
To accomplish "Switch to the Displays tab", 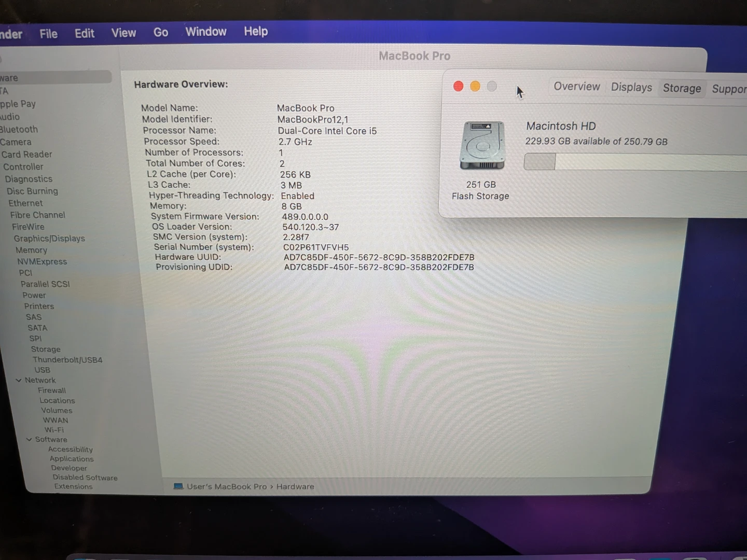I will click(x=631, y=87).
